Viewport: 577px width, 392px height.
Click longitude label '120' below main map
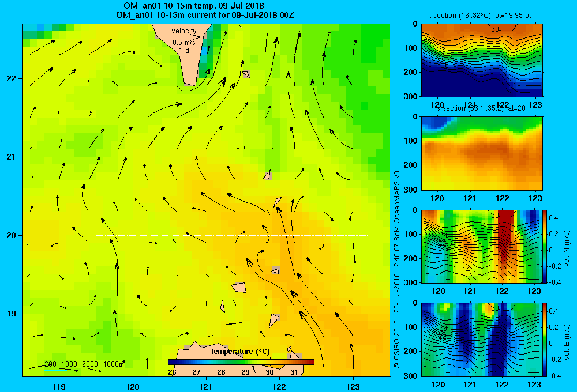point(133,386)
